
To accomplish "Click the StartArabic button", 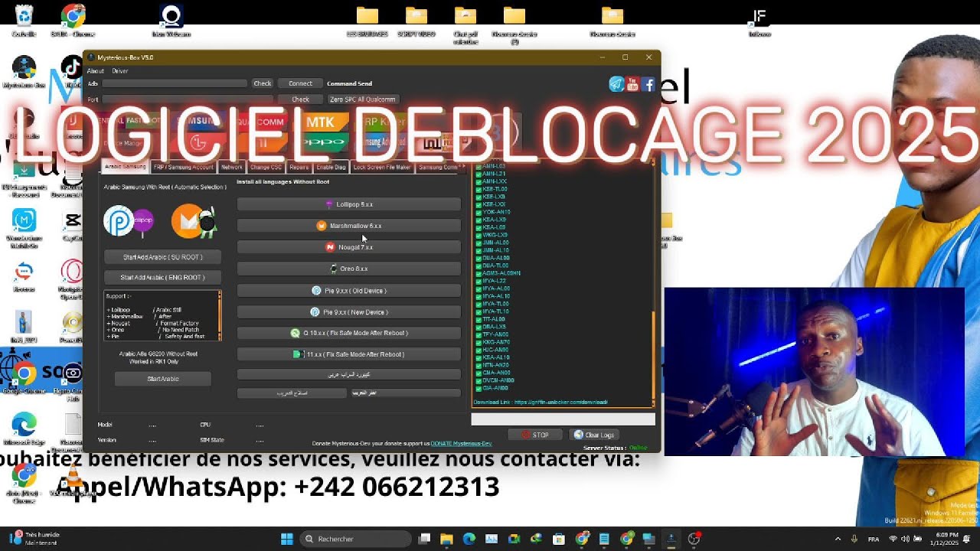I will (x=163, y=379).
